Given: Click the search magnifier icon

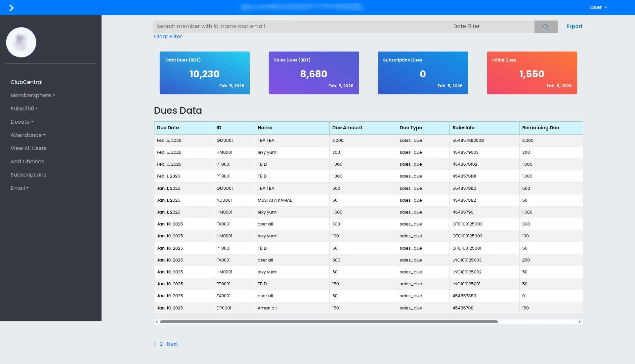Looking at the screenshot, I should (x=546, y=26).
